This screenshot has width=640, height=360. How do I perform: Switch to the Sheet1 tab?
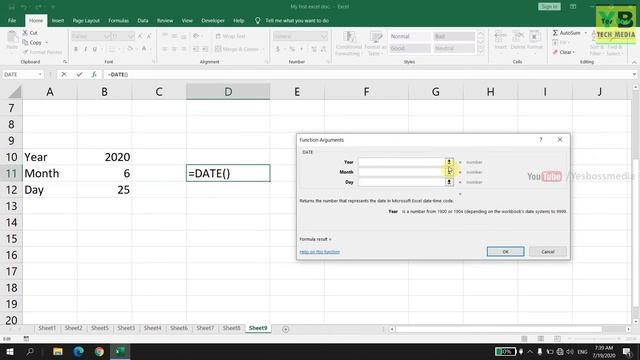point(47,328)
